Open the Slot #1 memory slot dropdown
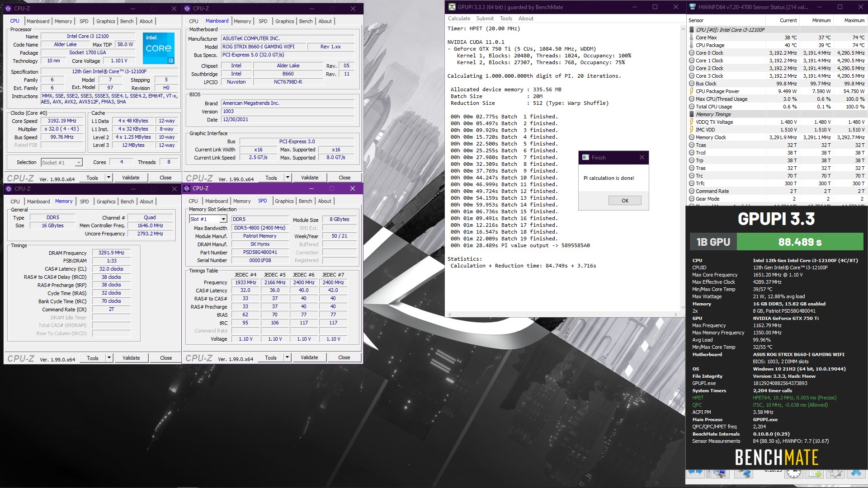868x488 pixels. [x=223, y=219]
